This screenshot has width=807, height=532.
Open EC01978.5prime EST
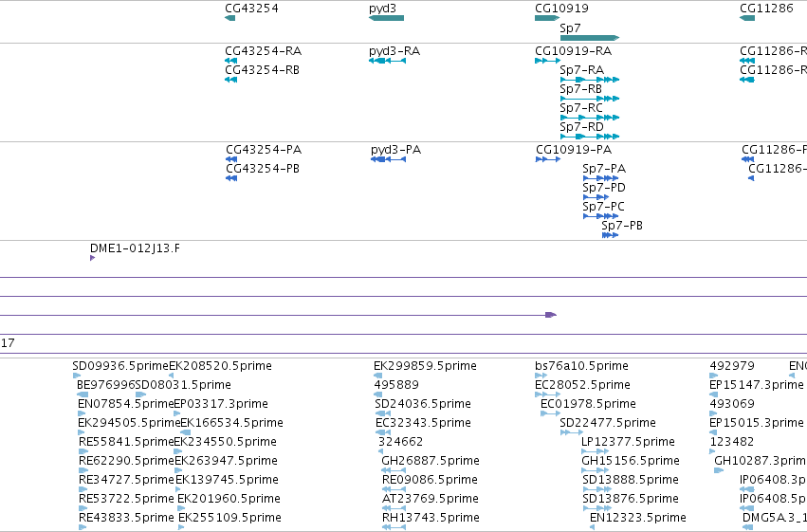(588, 404)
